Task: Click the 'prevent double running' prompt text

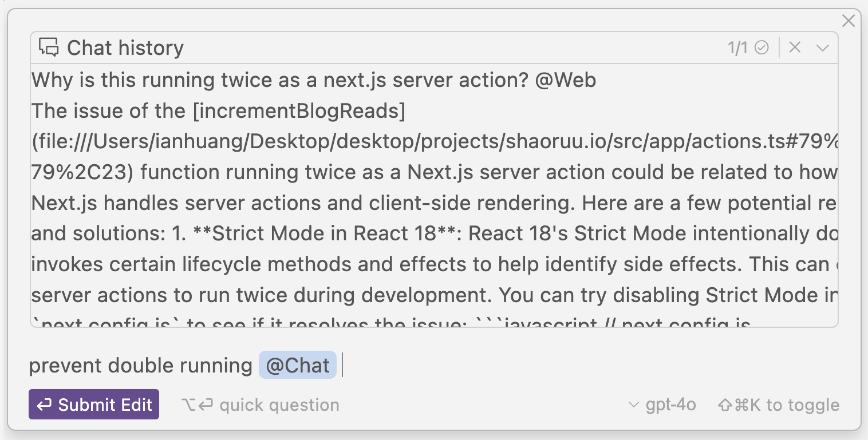Action: tap(140, 366)
